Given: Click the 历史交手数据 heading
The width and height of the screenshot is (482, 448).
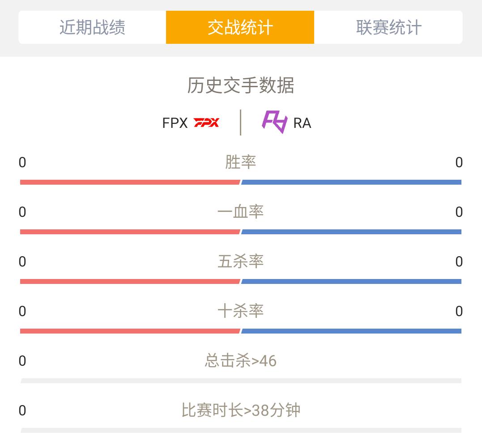Looking at the screenshot, I should (x=241, y=85).
